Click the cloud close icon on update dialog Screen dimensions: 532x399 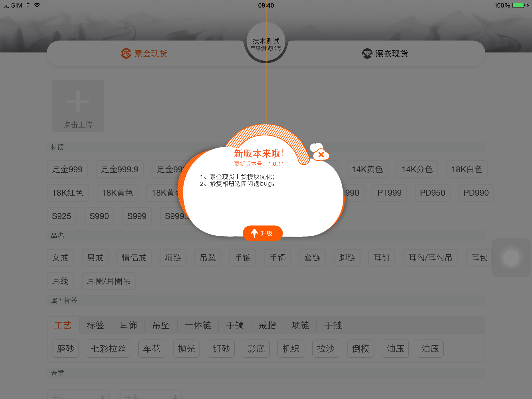[321, 155]
